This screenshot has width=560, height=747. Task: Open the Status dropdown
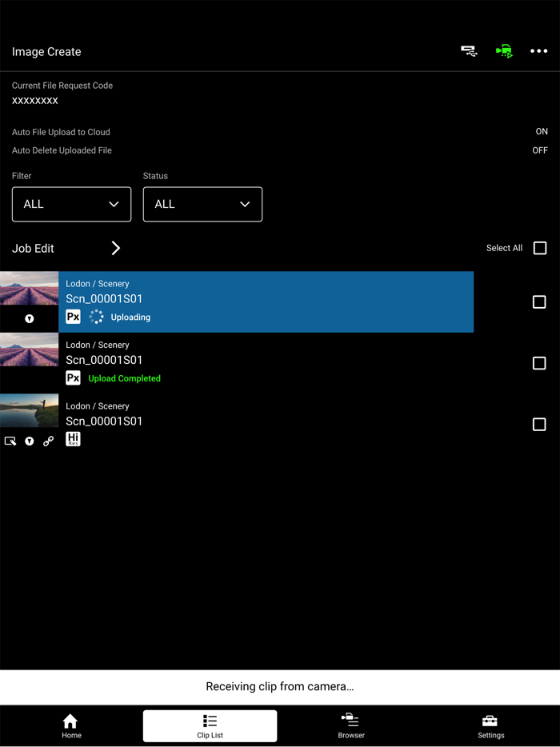tap(202, 205)
